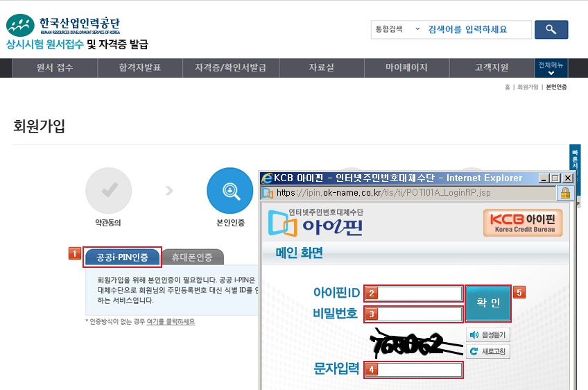
Task: Expand the 전체메뉴 menu
Action: tap(551, 68)
